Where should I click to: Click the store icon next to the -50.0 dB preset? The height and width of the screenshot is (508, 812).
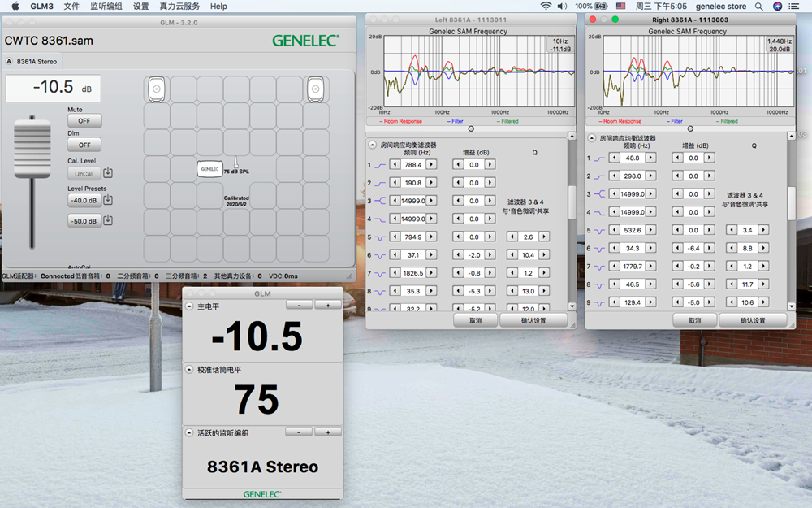coord(108,220)
